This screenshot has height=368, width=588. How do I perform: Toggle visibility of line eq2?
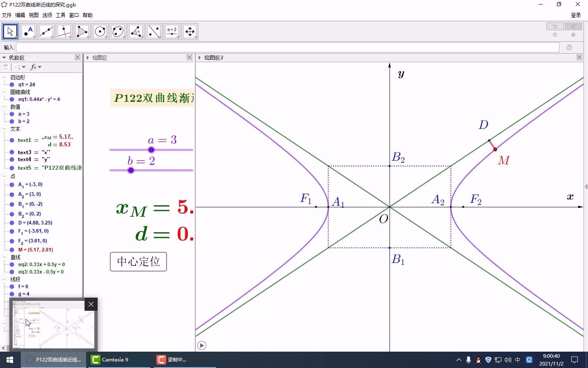pyautogui.click(x=12, y=265)
